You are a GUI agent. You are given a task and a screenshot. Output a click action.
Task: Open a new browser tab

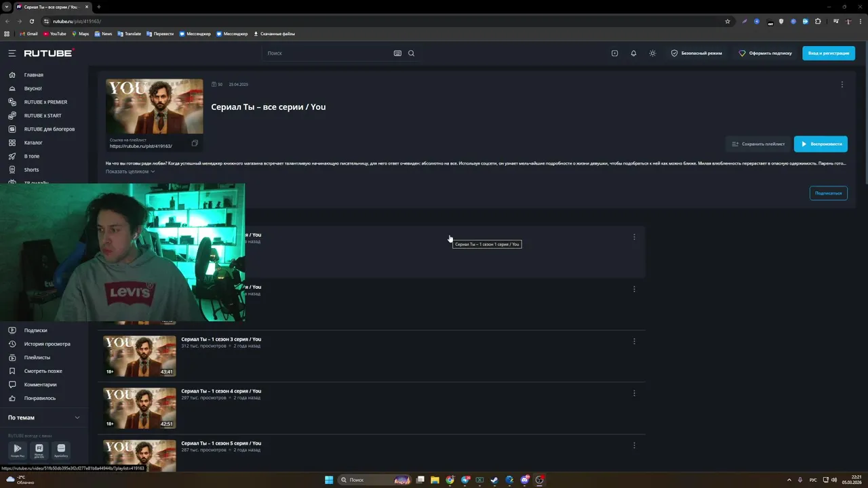point(98,7)
